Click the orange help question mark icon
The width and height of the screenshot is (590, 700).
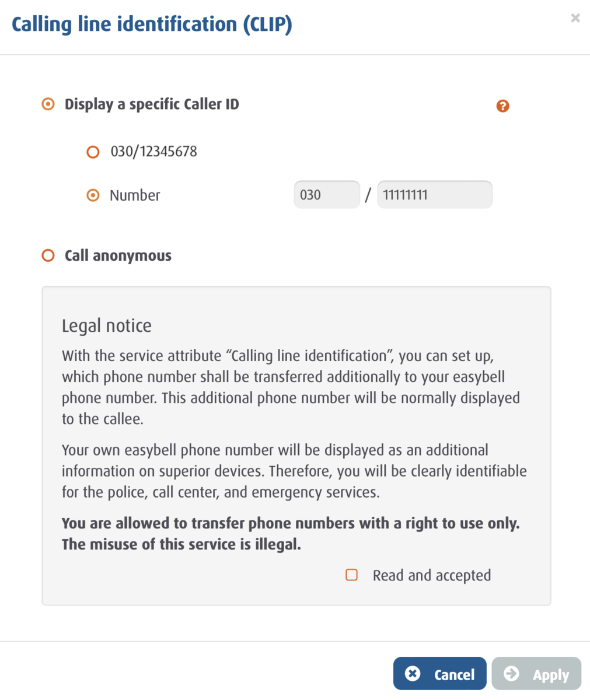(x=502, y=106)
